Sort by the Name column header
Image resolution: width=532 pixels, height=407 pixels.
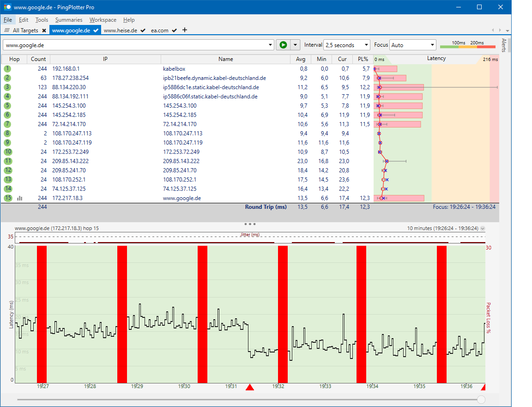coord(226,59)
